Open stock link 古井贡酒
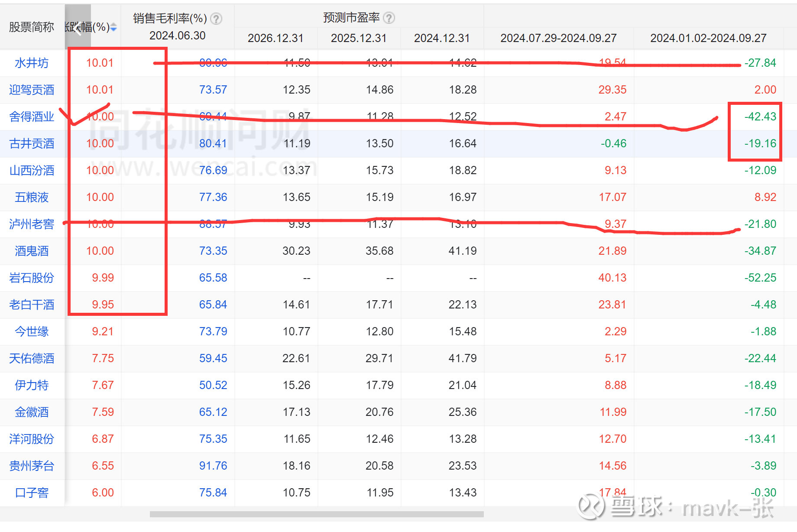This screenshot has width=797, height=532. [32, 143]
